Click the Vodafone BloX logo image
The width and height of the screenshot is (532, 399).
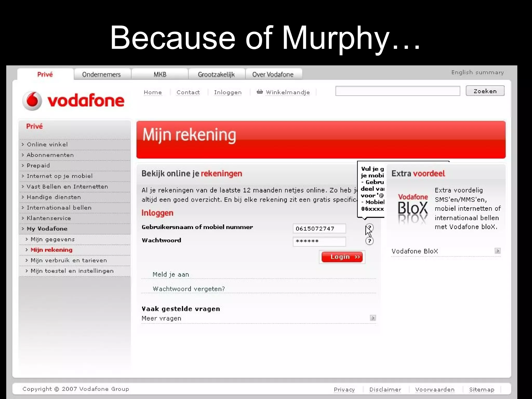click(x=413, y=209)
